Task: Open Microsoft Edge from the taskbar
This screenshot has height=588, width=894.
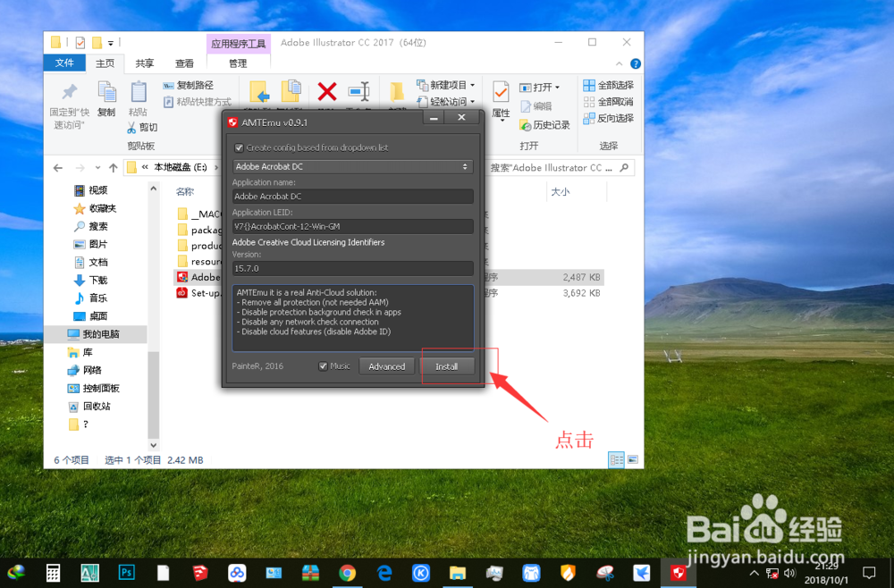Action: 384,573
